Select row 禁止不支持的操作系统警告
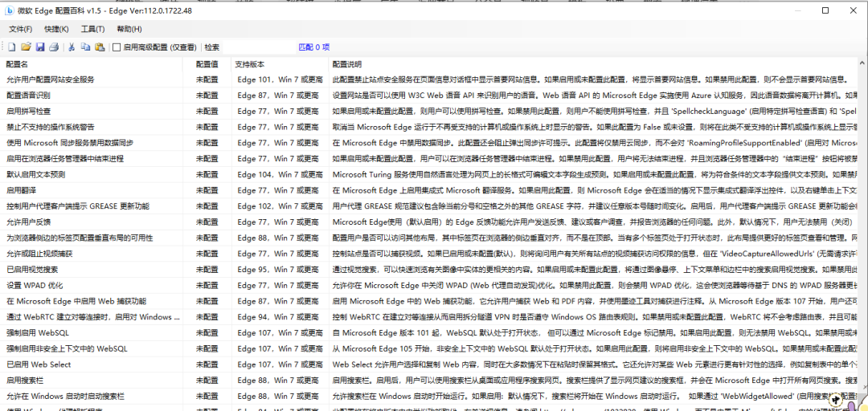The height and width of the screenshot is (411, 868). (x=430, y=127)
